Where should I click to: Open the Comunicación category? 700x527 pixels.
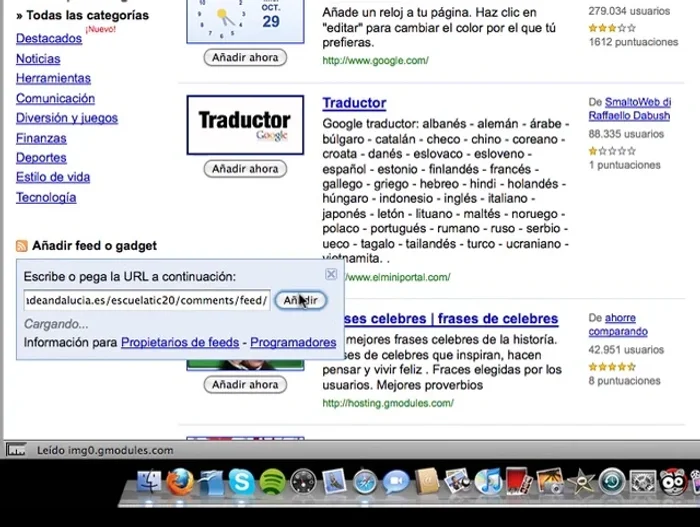click(x=55, y=98)
